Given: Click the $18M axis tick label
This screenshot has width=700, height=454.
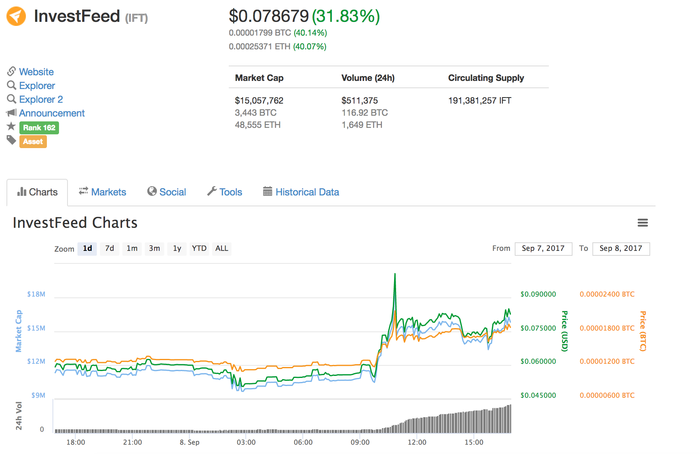Looking at the screenshot, I should (36, 294).
